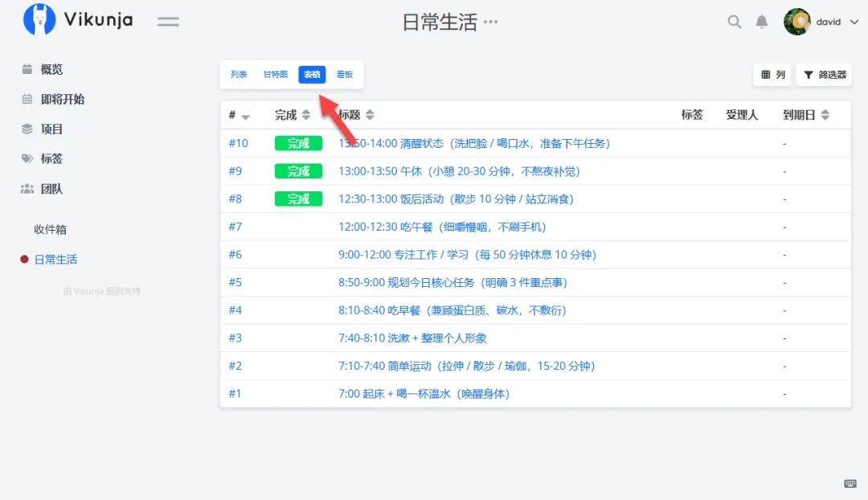Open the notifications bell

click(x=762, y=22)
